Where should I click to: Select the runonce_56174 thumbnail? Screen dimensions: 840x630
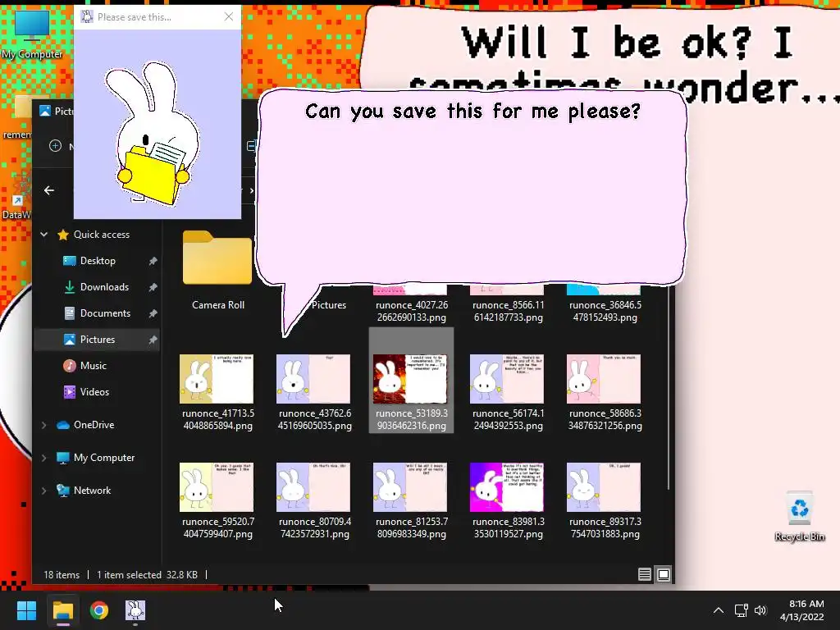point(507,379)
